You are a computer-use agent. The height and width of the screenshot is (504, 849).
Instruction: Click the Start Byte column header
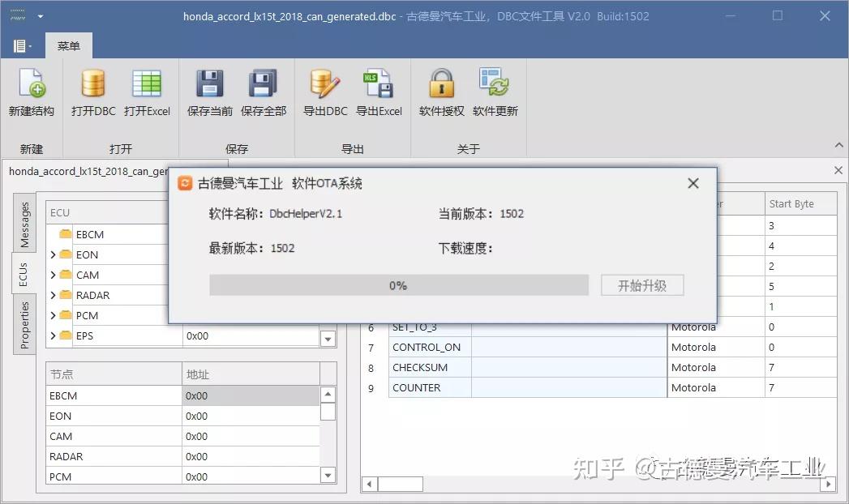pos(801,204)
